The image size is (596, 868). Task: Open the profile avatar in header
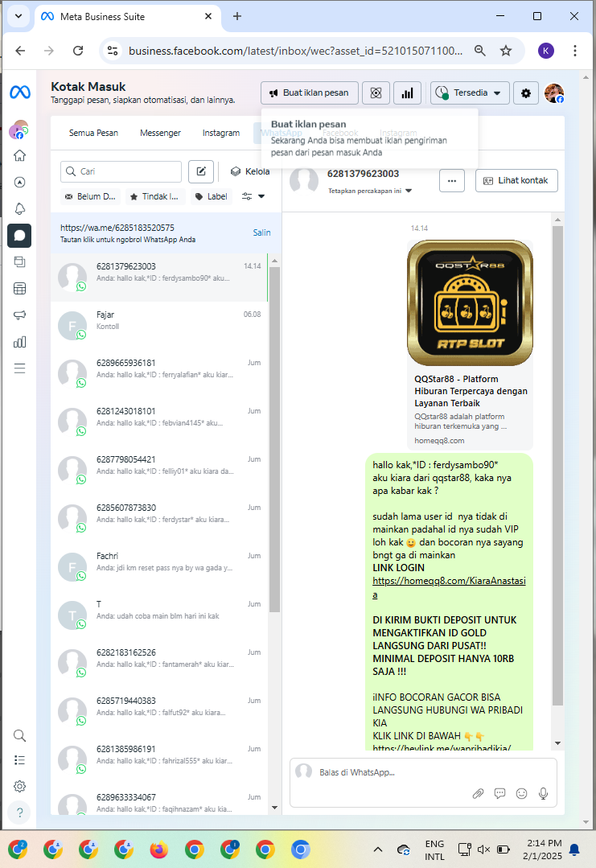pos(554,93)
